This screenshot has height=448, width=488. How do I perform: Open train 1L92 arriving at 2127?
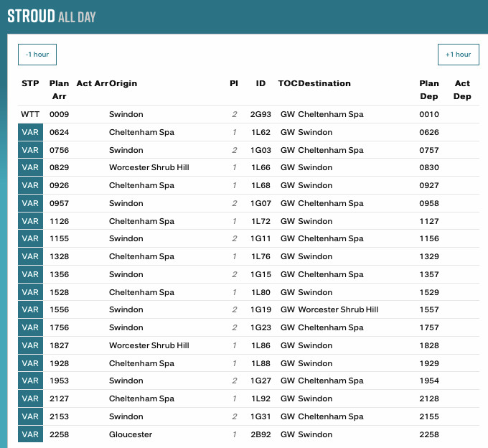[x=261, y=399]
